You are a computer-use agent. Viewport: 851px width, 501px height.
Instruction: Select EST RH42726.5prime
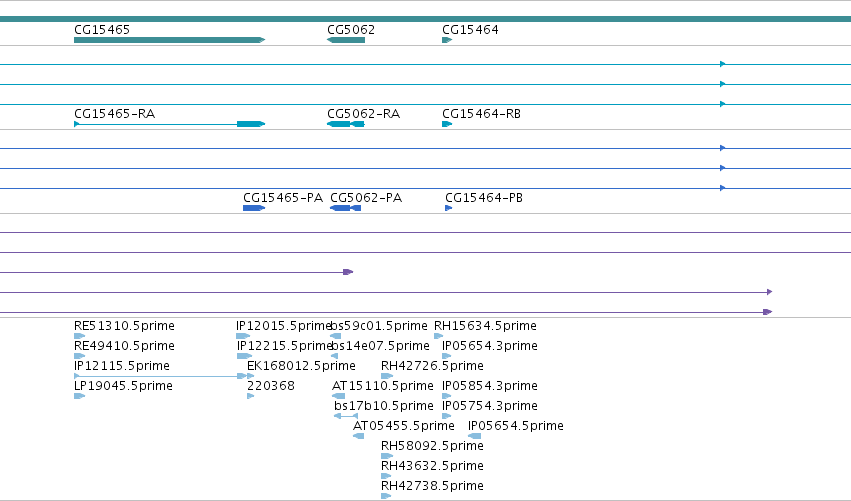point(432,366)
